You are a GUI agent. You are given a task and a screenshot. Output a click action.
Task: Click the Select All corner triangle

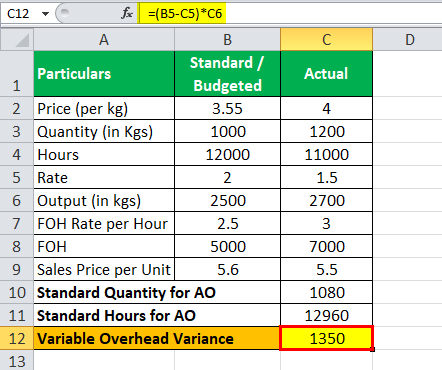(x=17, y=40)
